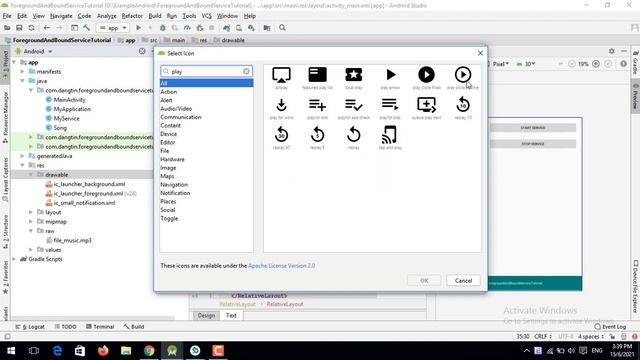Screen dimensions: 640x360
Task: Select MyService class in project tree
Action: (x=67, y=118)
